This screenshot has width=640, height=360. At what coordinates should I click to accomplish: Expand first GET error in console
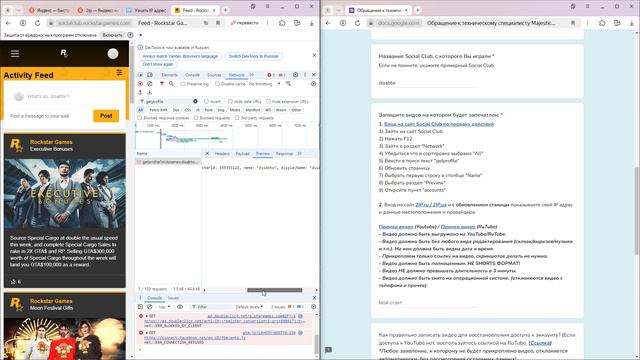pos(147,316)
